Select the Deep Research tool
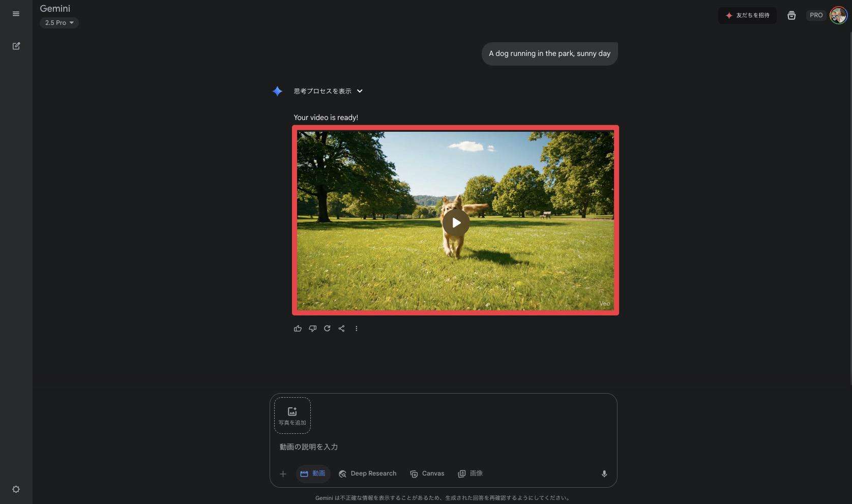Viewport: 852px width, 504px height. 367,473
